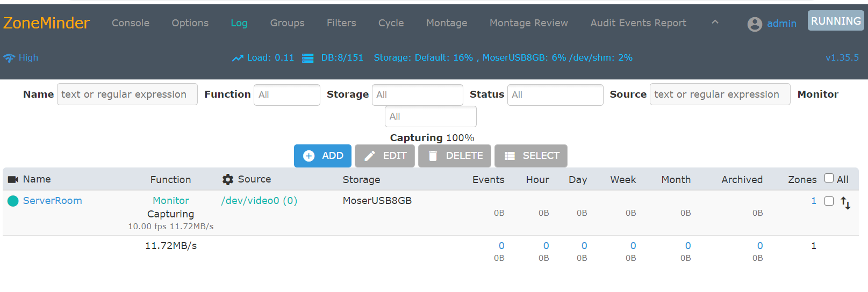
Task: Click the Load trend graph icon
Action: 238,58
